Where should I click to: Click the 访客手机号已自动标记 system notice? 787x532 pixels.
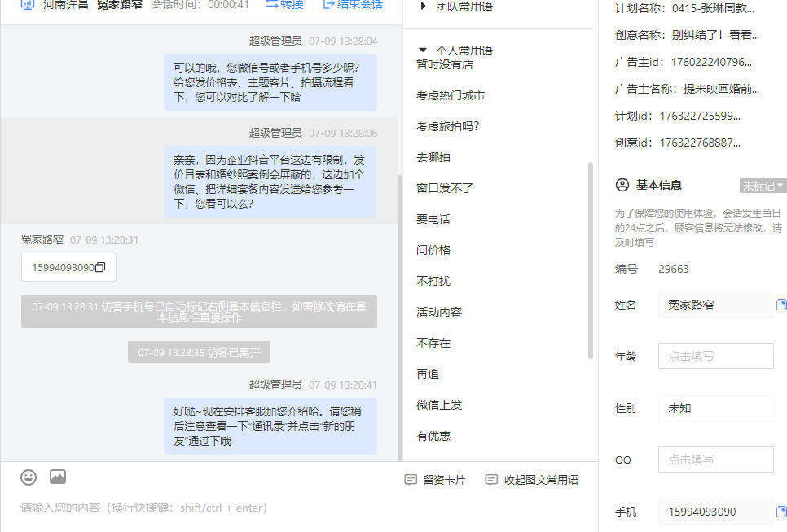click(200, 311)
